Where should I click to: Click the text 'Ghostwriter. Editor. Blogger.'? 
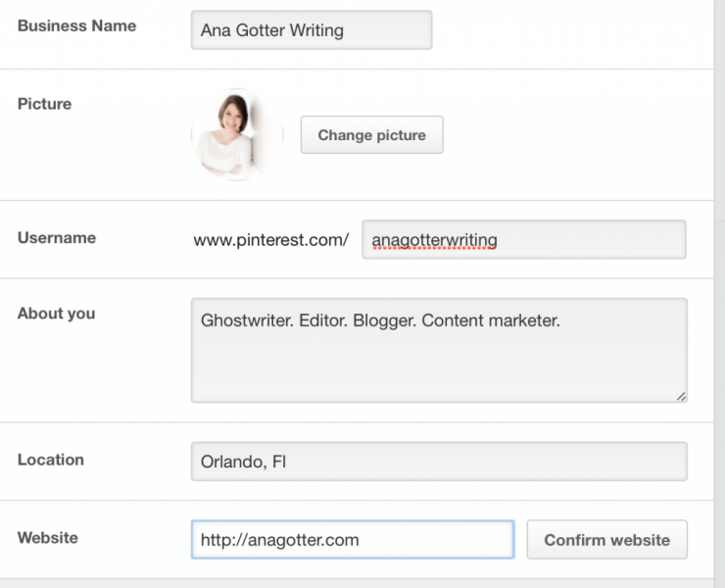coord(308,320)
